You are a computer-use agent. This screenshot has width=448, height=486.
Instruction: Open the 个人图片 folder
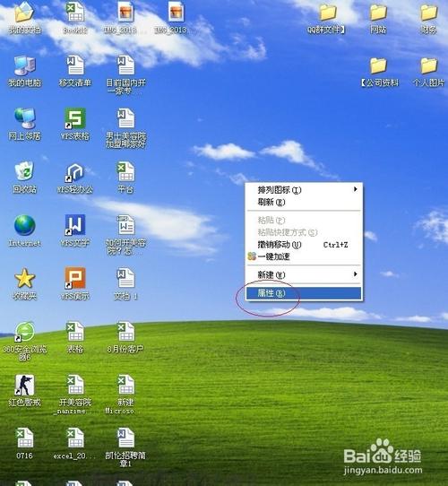point(429,65)
